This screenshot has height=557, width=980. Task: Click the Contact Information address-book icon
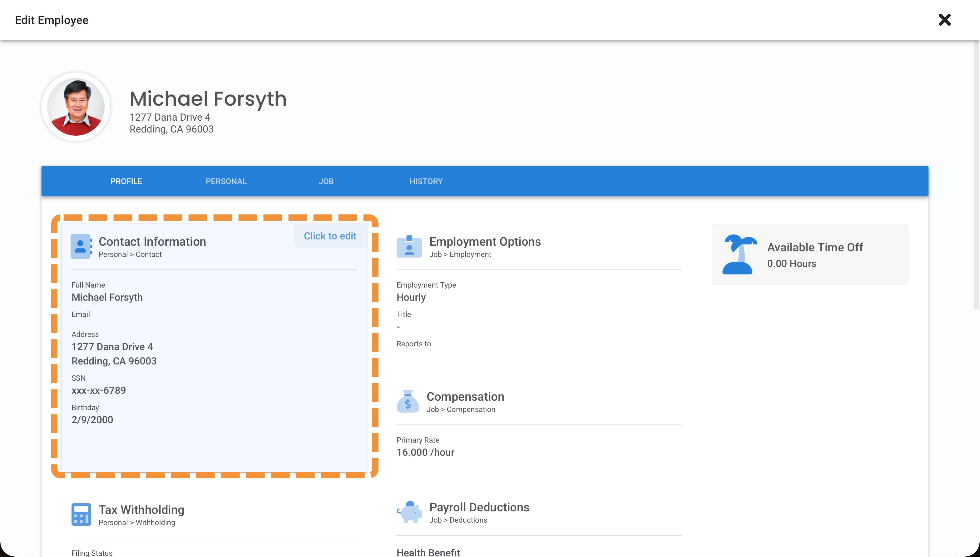coord(81,246)
